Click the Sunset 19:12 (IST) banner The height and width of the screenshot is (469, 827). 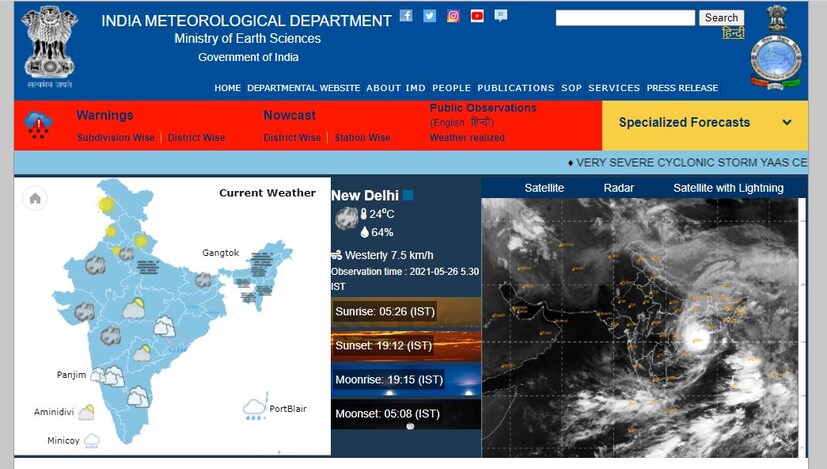[406, 346]
